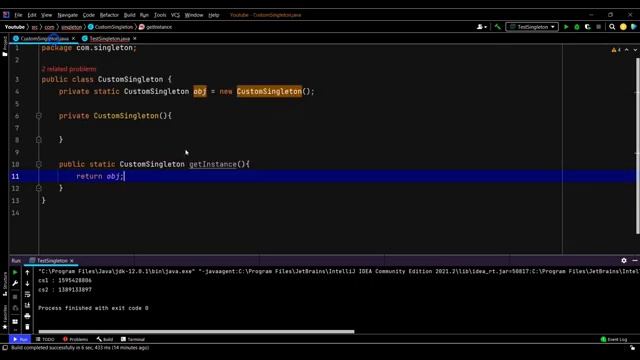Image resolution: width=640 pixels, height=360 pixels.
Task: Click fold end marker at line 12
Action: pyautogui.click(x=39, y=188)
